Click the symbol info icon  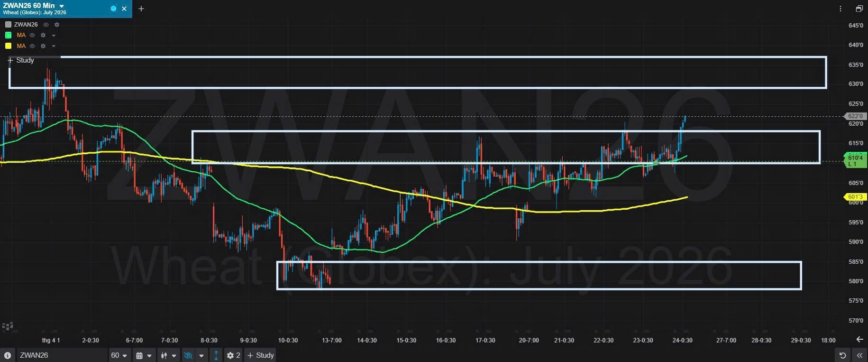pyautogui.click(x=8, y=355)
